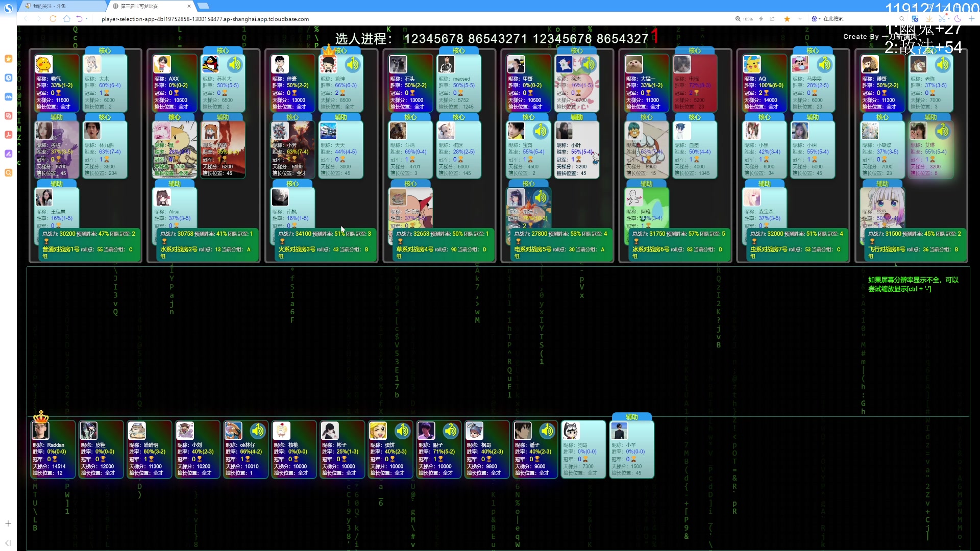The height and width of the screenshot is (551, 980).
Task: Select 彬子's player avatar
Action: tap(330, 431)
